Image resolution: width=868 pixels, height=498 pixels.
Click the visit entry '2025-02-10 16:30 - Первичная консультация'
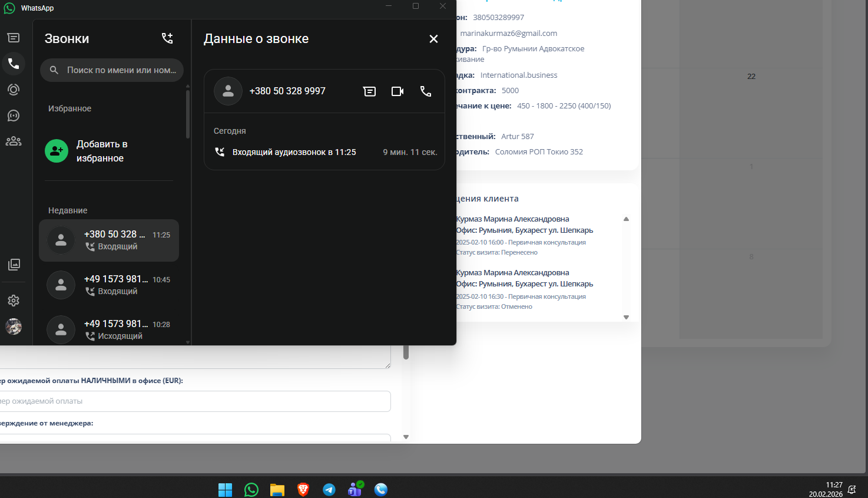(x=521, y=296)
